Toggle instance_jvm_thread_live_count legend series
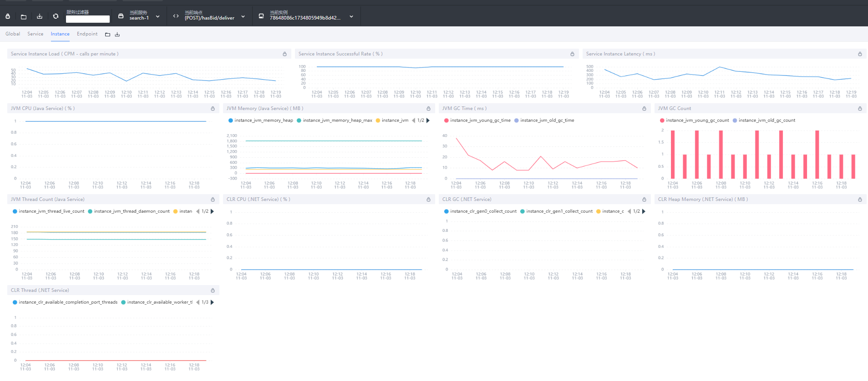This screenshot has height=381, width=868. pyautogui.click(x=49, y=211)
